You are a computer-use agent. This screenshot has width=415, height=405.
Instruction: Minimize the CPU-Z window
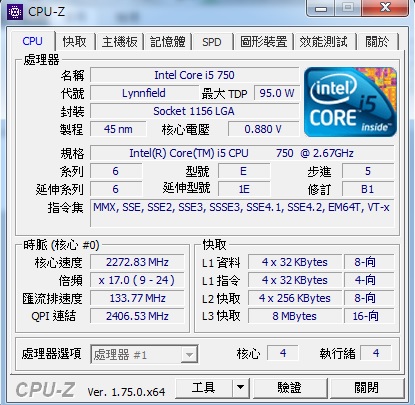click(321, 9)
